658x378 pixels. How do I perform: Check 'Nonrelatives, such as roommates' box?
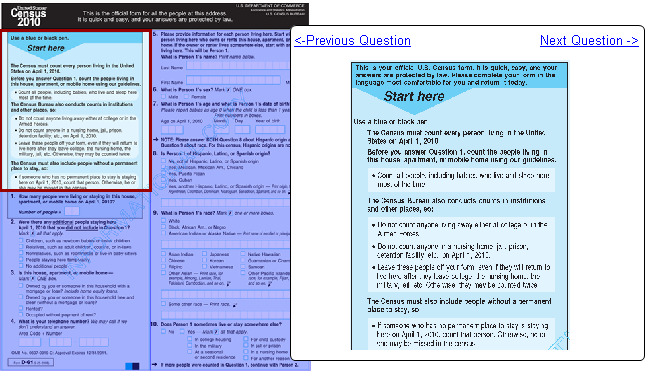click(x=21, y=253)
